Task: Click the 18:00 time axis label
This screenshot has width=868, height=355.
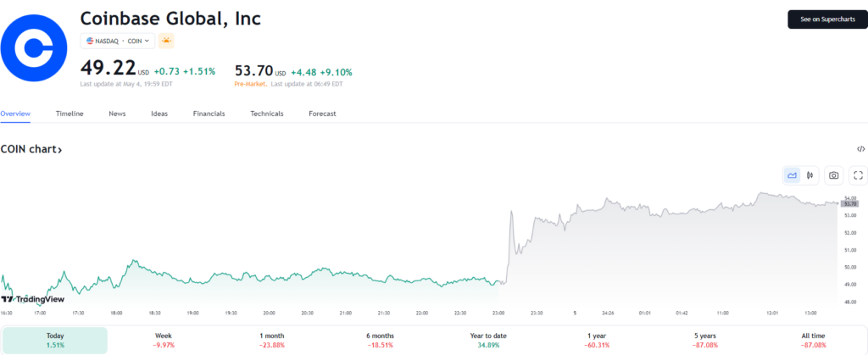Action: pos(116,313)
